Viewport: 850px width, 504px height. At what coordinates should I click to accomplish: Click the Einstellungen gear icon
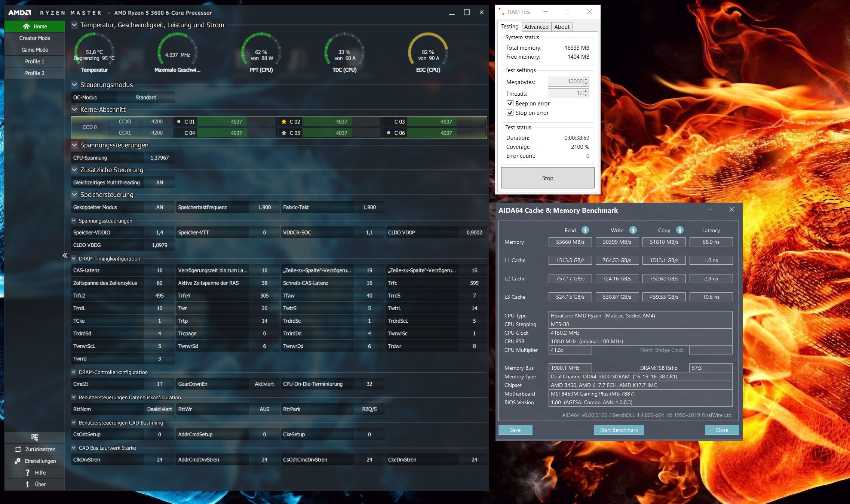tap(18, 461)
